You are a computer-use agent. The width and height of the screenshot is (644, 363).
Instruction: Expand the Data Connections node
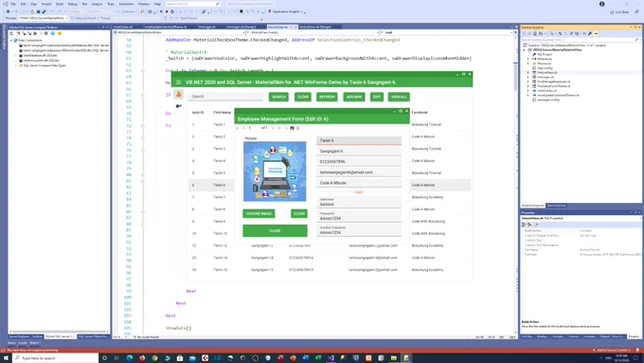(x=11, y=41)
